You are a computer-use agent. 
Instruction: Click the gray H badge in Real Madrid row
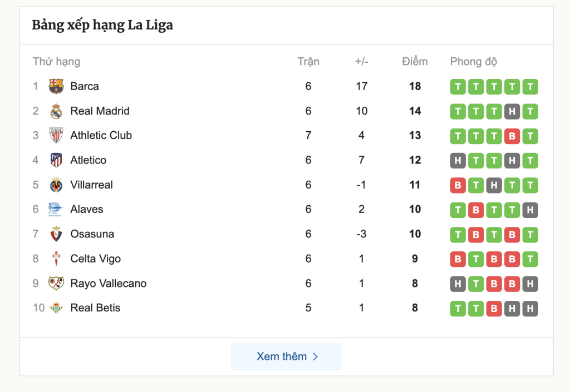512,111
